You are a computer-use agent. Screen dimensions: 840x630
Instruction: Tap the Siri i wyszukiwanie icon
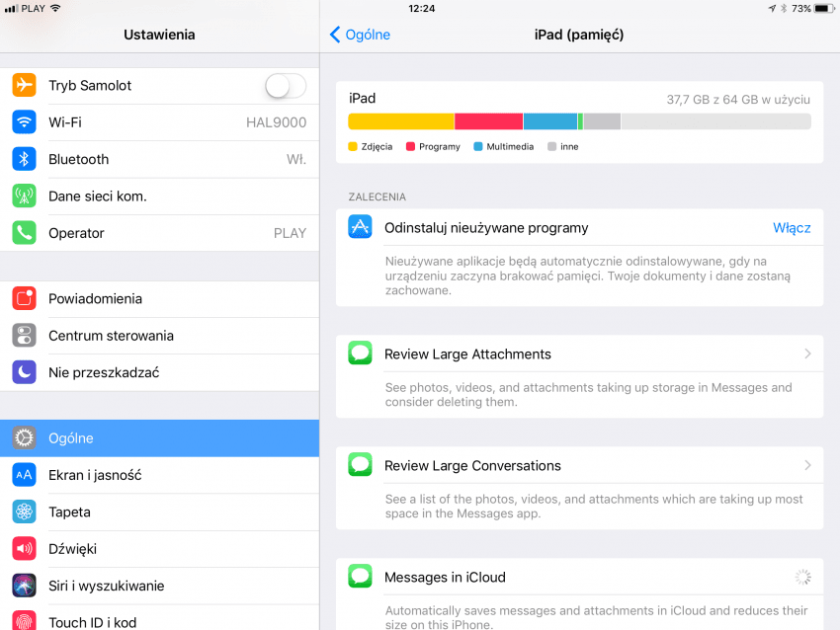click(x=24, y=586)
